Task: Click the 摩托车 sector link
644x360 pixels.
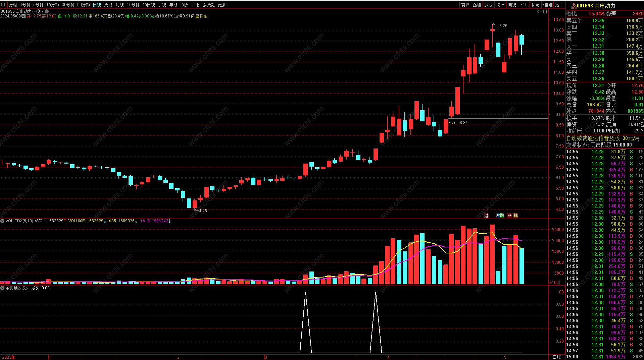Action: coord(201,16)
